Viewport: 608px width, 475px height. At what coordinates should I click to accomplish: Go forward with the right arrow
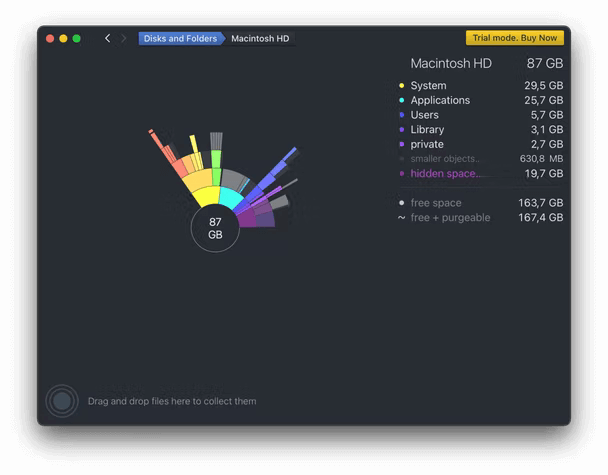point(124,38)
